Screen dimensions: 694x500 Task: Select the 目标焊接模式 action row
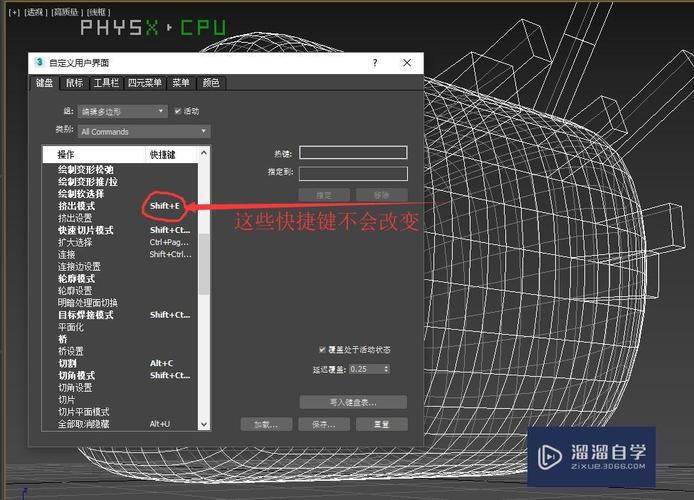point(120,315)
